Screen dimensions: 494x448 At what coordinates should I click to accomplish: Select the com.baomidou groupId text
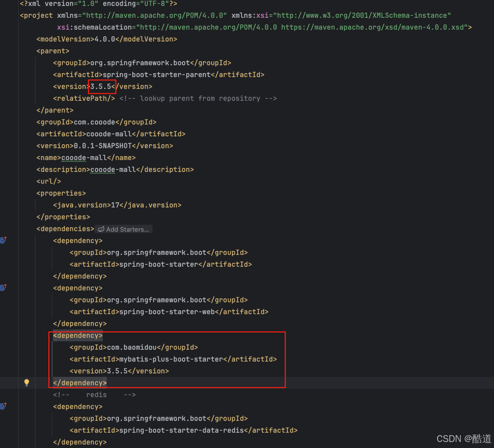pos(133,347)
